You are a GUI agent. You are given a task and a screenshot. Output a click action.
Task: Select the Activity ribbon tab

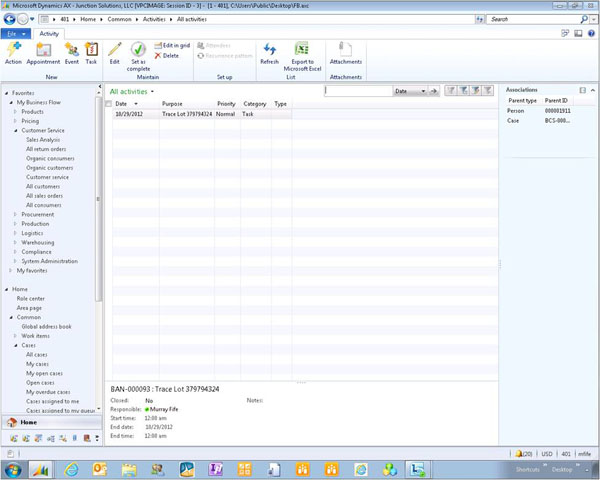tap(49, 33)
